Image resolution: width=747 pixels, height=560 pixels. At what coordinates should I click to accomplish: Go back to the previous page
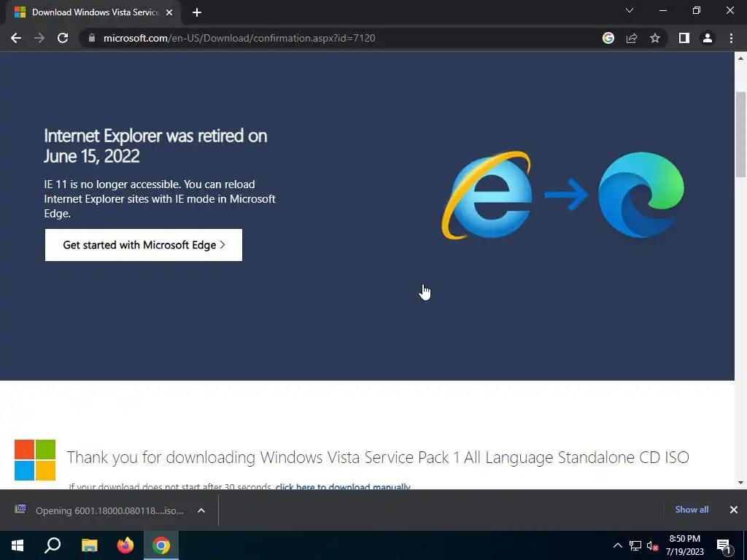(x=16, y=38)
